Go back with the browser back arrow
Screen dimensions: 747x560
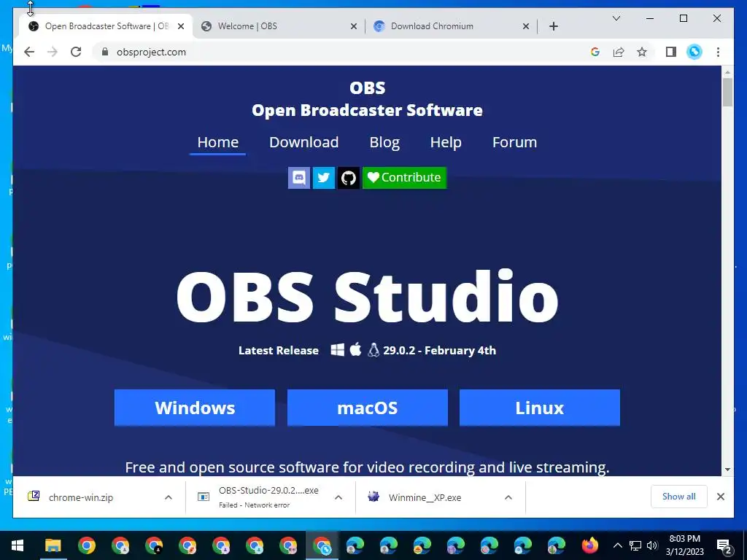[29, 52]
